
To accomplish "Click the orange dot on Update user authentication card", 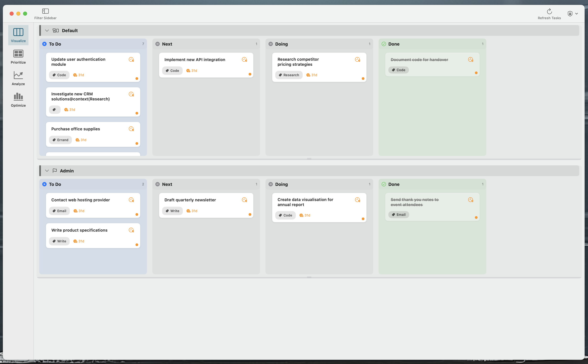I will 137,79.
